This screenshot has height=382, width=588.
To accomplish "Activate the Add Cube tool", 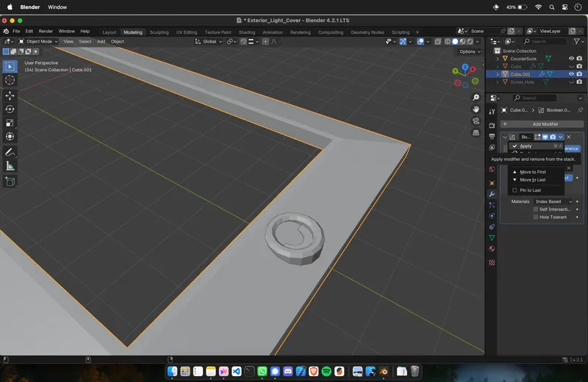I will (x=10, y=181).
